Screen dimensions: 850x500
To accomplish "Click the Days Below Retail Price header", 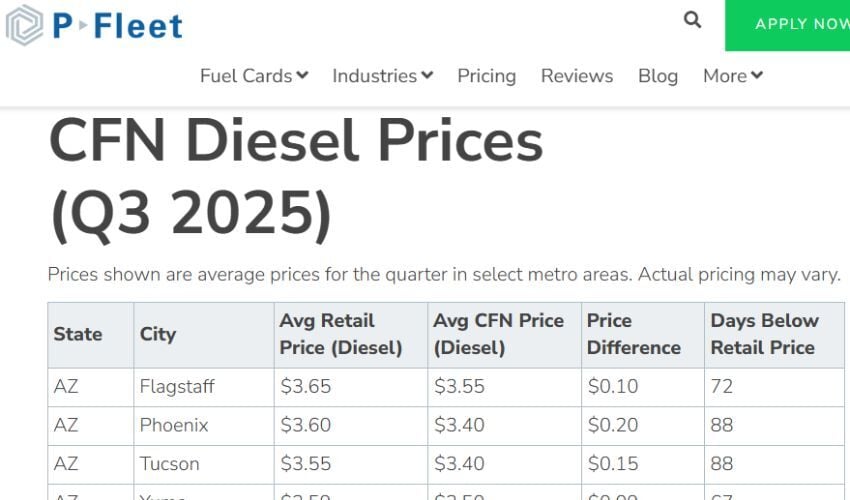I will (764, 334).
